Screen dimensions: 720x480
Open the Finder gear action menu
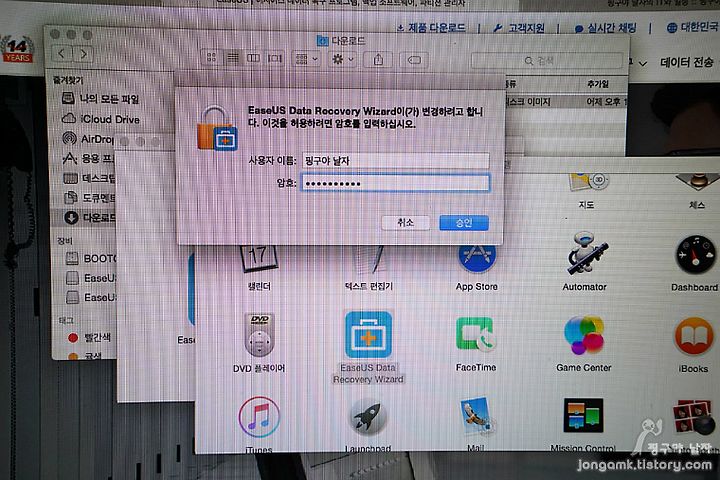pos(342,59)
